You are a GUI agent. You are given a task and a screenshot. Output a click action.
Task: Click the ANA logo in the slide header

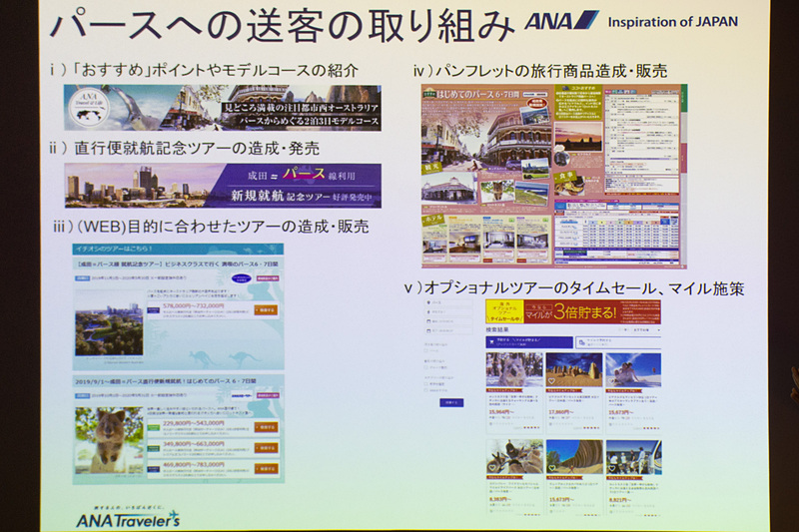[x=561, y=21]
